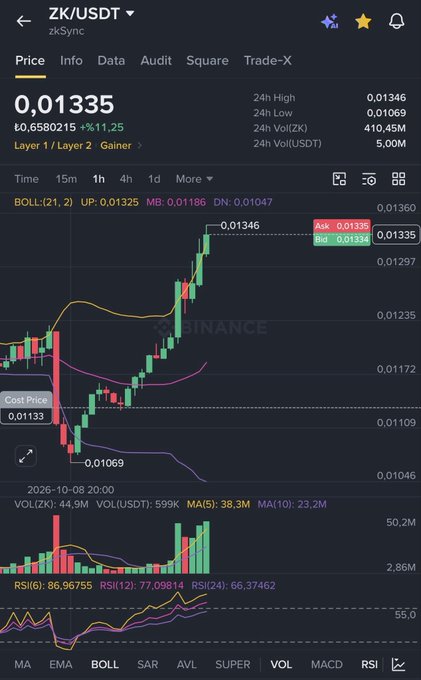Click the Ask 0,01335 price tag
Screen dimensions: 421x680
(342, 226)
